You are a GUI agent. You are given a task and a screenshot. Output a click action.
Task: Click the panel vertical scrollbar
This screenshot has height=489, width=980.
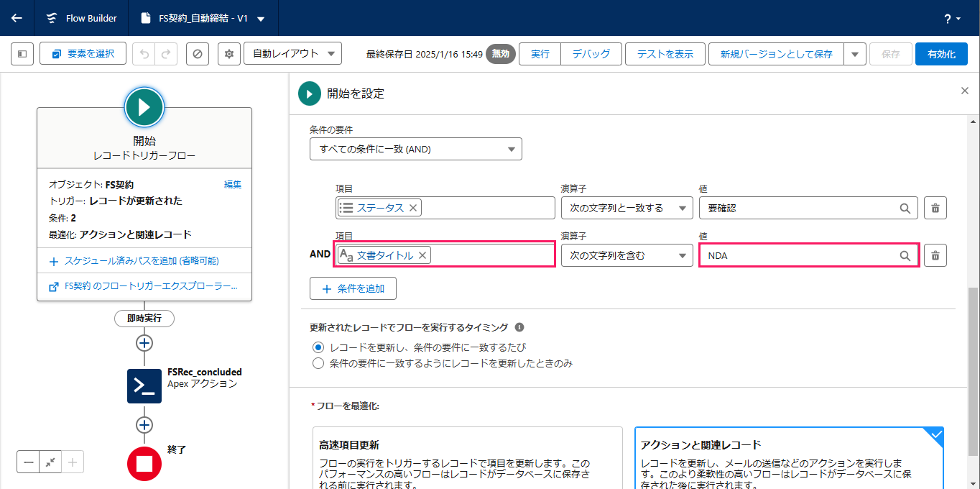(x=974, y=370)
